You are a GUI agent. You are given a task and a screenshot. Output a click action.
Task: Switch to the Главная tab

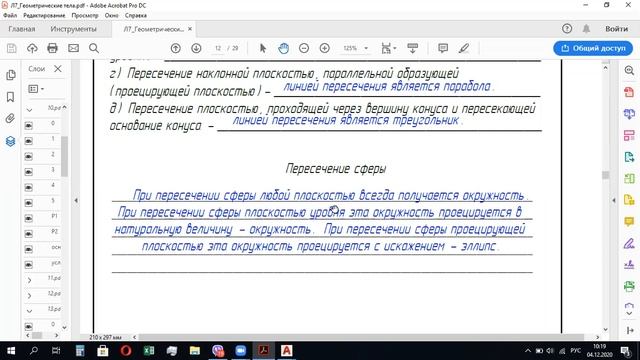click(22, 29)
